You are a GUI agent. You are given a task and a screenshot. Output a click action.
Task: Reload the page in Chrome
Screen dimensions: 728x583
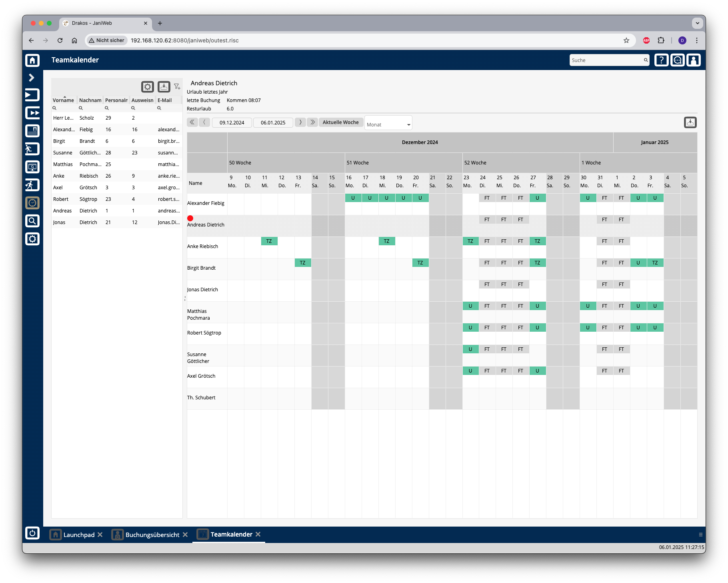[x=60, y=40]
